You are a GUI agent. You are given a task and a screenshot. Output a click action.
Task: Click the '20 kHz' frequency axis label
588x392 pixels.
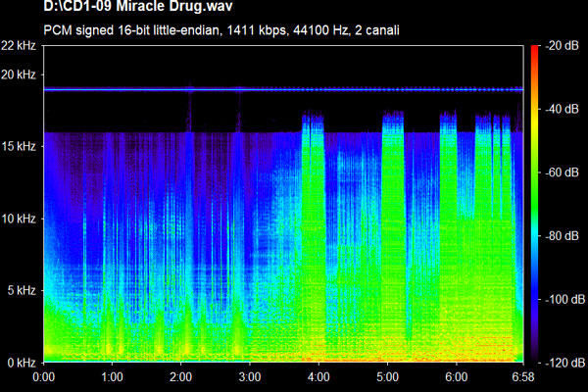[x=19, y=74]
